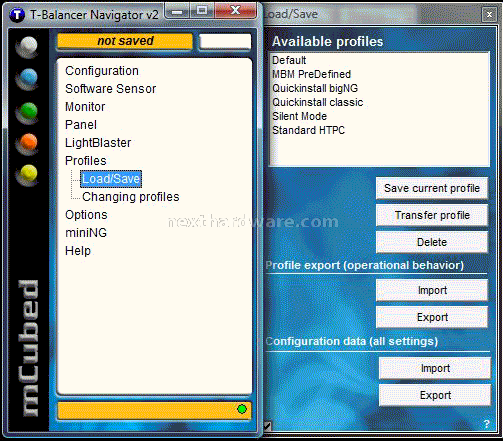Open LightBlaster in the navigator
This screenshot has width=503, height=441.
(98, 143)
